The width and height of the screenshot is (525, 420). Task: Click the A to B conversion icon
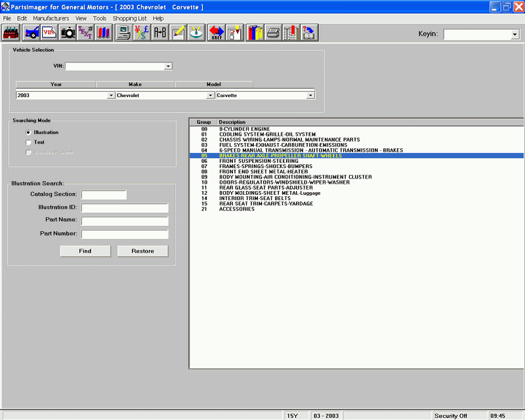pos(160,33)
